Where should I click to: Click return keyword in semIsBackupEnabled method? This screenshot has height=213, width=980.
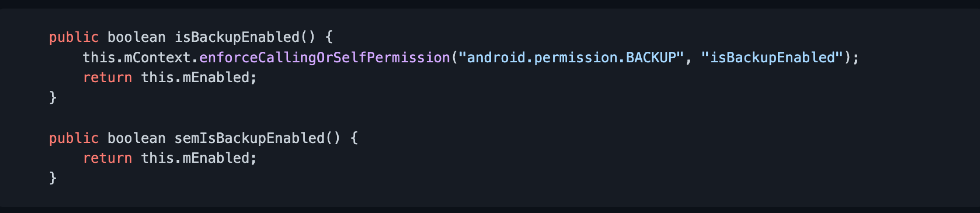107,158
